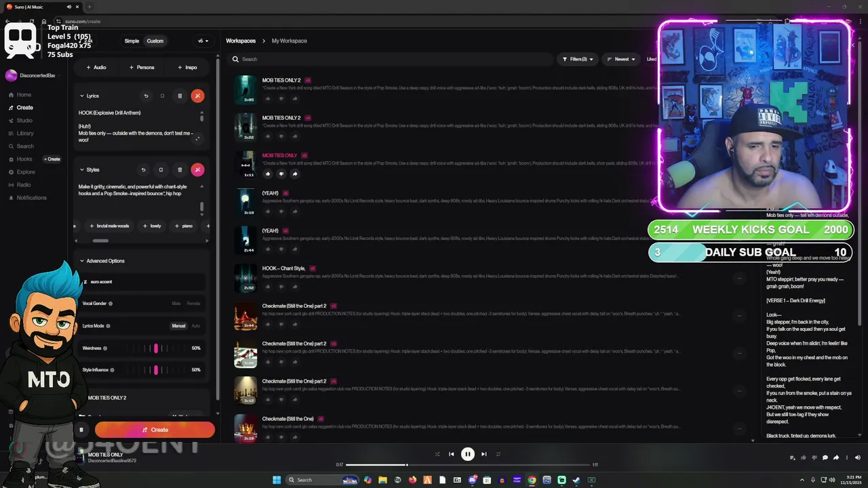This screenshot has height=488, width=868.
Task: Dislike the playing MOB TIES ONLY track row
Action: (281, 174)
